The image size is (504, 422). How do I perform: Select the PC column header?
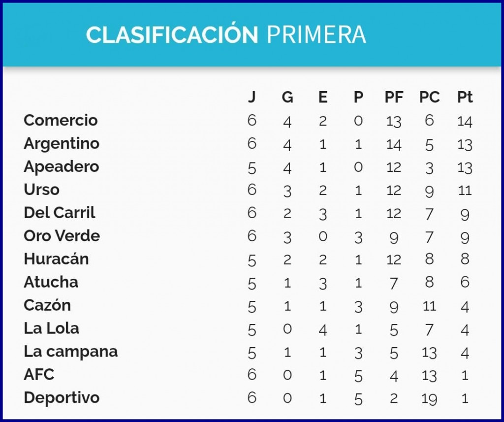click(x=429, y=97)
